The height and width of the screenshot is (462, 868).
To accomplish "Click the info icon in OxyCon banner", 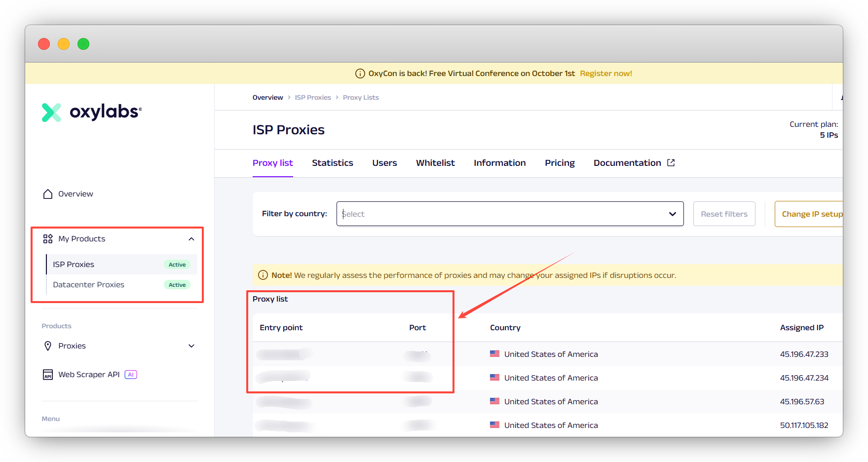I will 360,74.
